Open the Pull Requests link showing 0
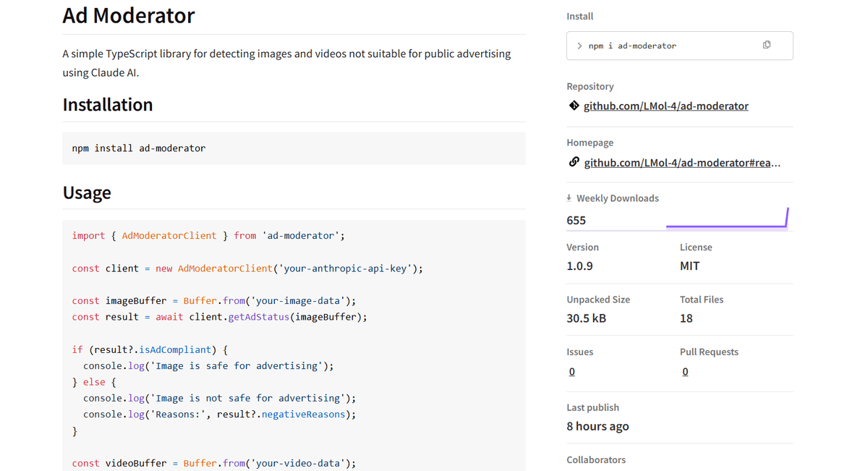The height and width of the screenshot is (471, 868). (x=685, y=371)
